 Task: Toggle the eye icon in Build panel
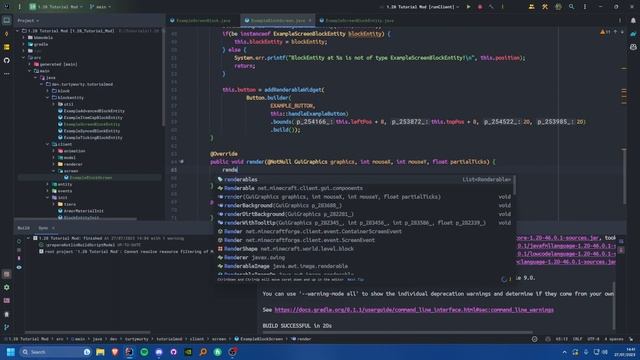(x=19, y=267)
